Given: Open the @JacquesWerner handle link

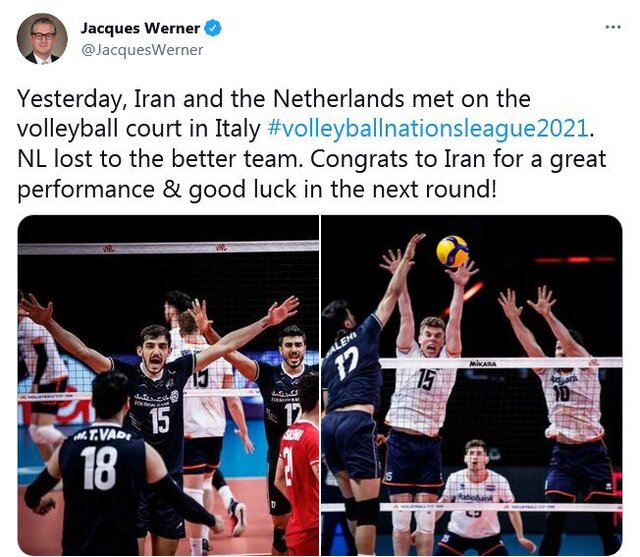Looking at the screenshot, I should [142, 50].
